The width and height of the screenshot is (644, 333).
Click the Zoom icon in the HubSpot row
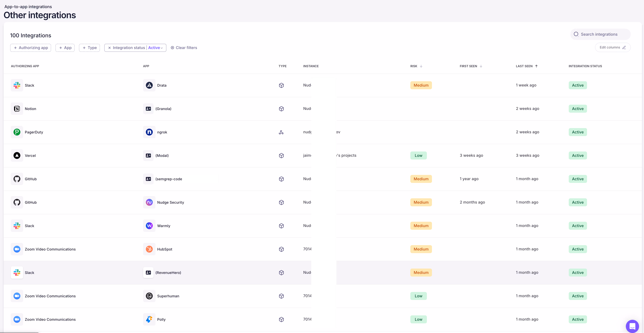(17, 249)
